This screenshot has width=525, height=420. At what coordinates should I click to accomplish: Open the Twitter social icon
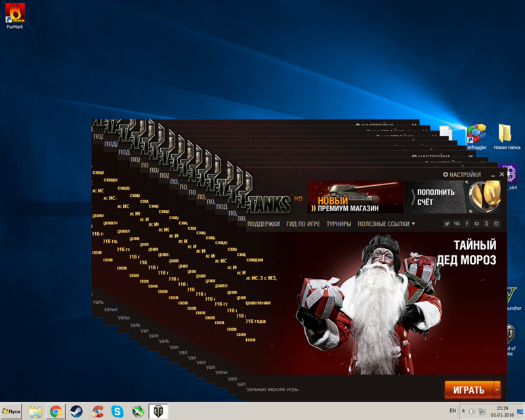click(447, 224)
